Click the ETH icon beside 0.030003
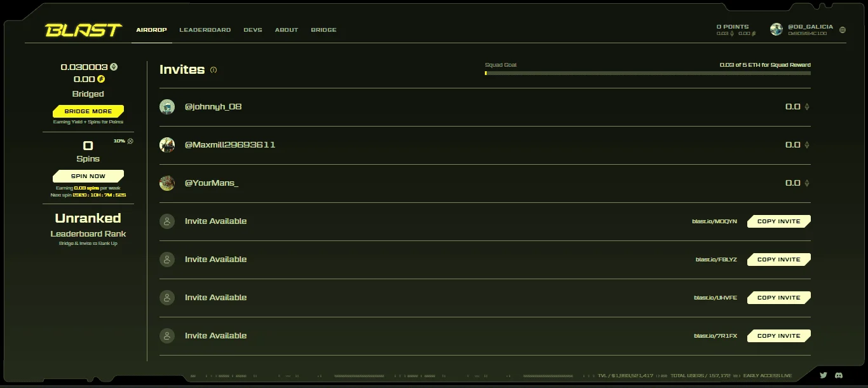This screenshot has height=388, width=868. (x=114, y=67)
